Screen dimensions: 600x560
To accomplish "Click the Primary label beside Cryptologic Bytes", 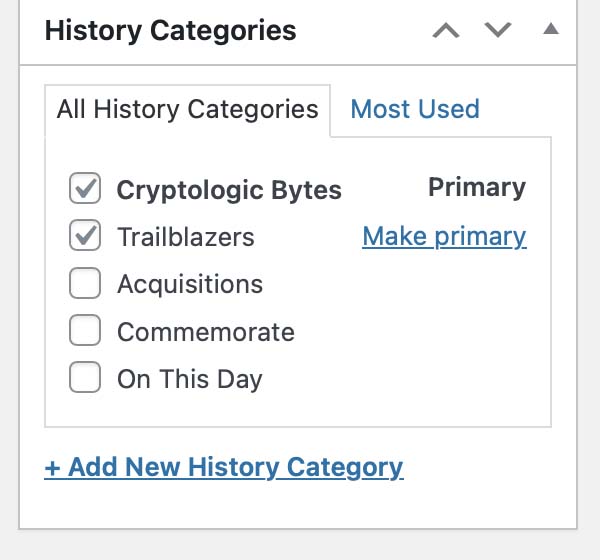I will pyautogui.click(x=477, y=187).
